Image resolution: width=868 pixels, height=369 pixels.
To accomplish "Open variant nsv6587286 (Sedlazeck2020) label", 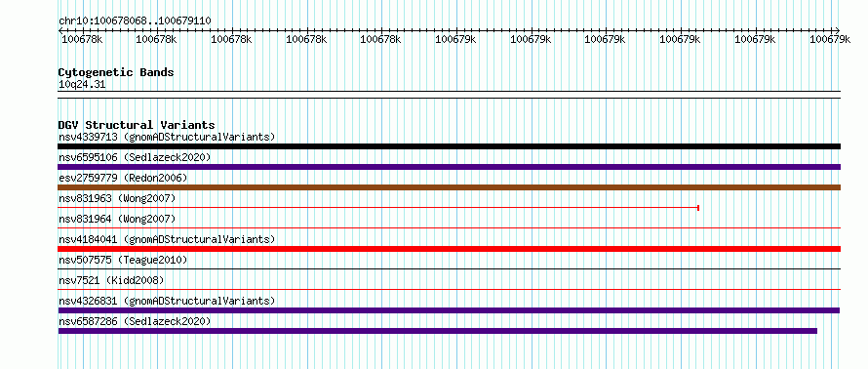I will pyautogui.click(x=135, y=321).
